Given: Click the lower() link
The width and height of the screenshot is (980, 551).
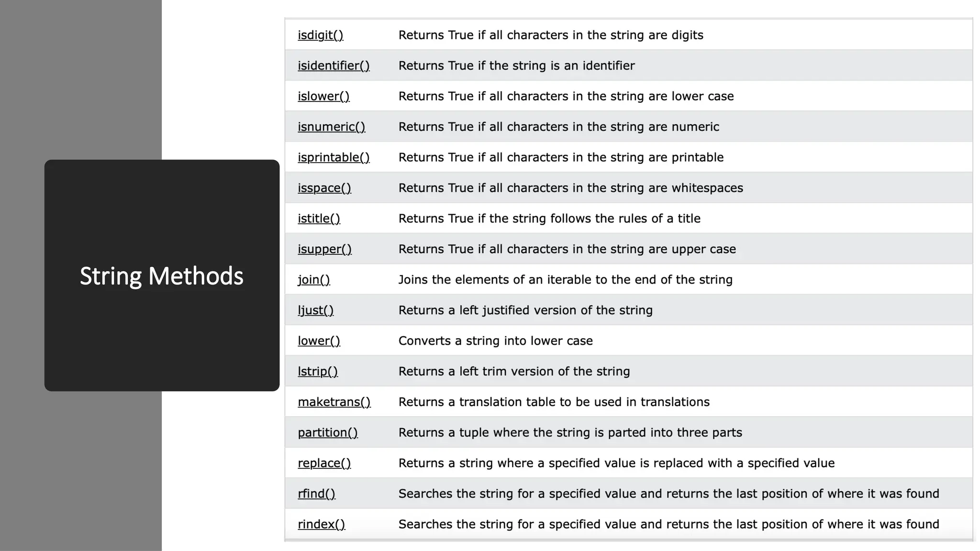Looking at the screenshot, I should pos(319,341).
